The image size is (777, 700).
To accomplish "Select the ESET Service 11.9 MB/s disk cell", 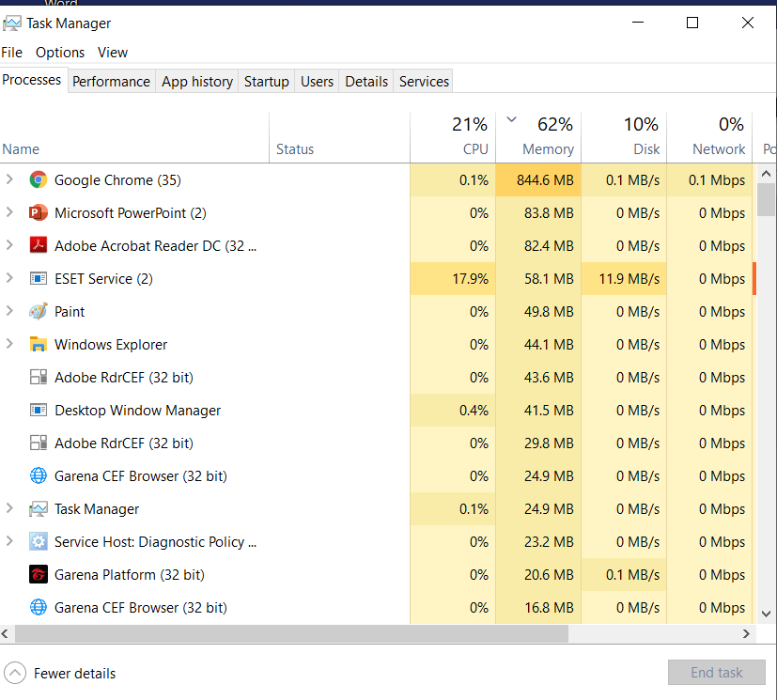I will pyautogui.click(x=625, y=278).
